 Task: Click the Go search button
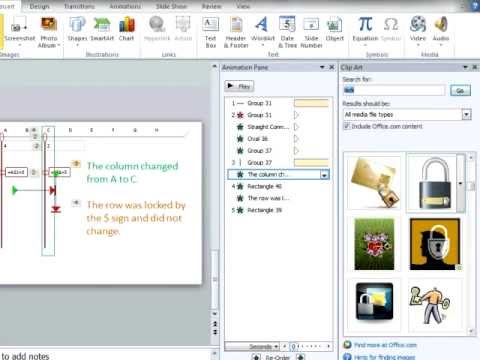click(x=460, y=90)
